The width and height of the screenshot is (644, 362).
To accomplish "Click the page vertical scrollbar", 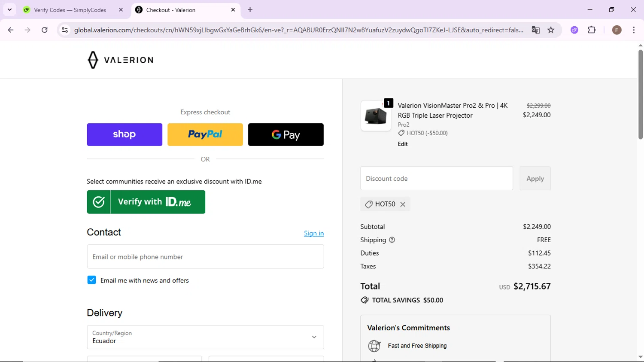I will [640, 94].
